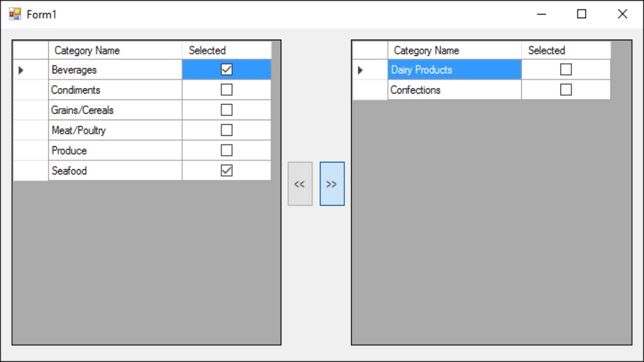644x362 pixels.
Task: Click the >> move right button
Action: pyautogui.click(x=332, y=184)
